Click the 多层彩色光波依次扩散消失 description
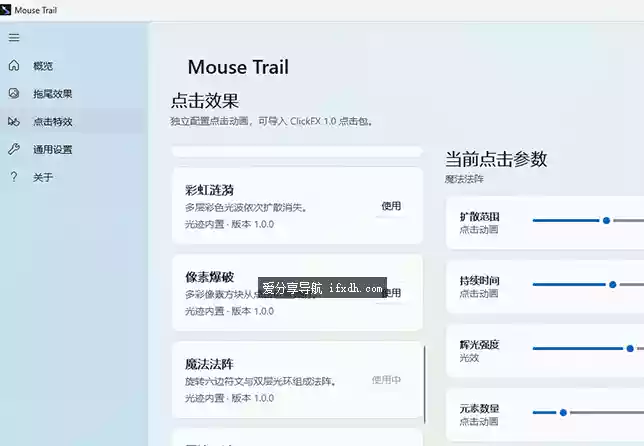Image resolution: width=644 pixels, height=446 pixels. (246, 208)
